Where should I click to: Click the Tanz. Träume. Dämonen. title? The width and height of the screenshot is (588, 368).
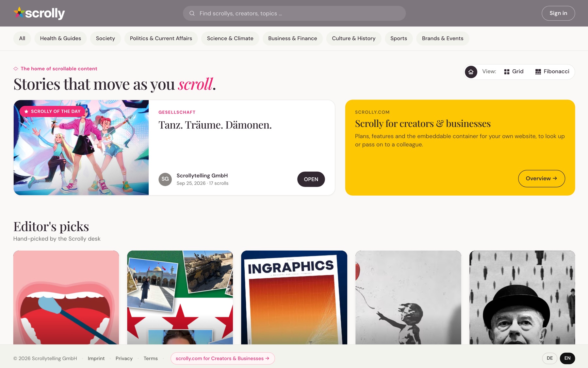[x=215, y=125]
